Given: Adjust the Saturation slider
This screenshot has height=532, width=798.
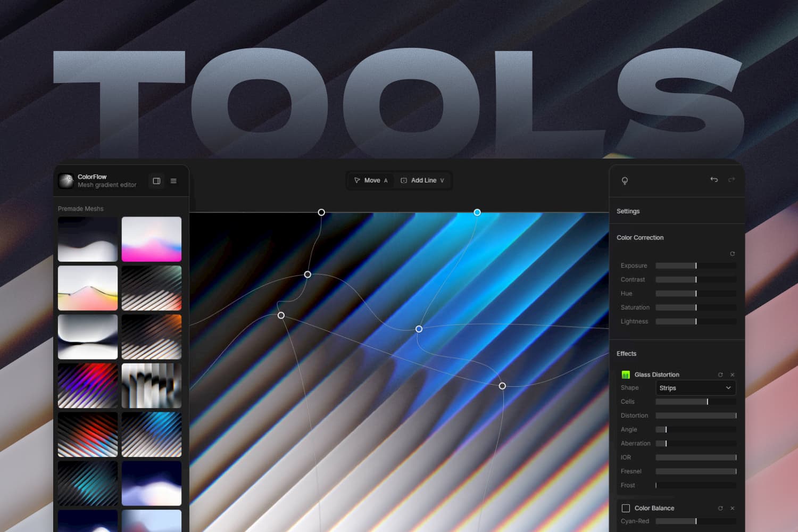Looking at the screenshot, I should coord(696,307).
